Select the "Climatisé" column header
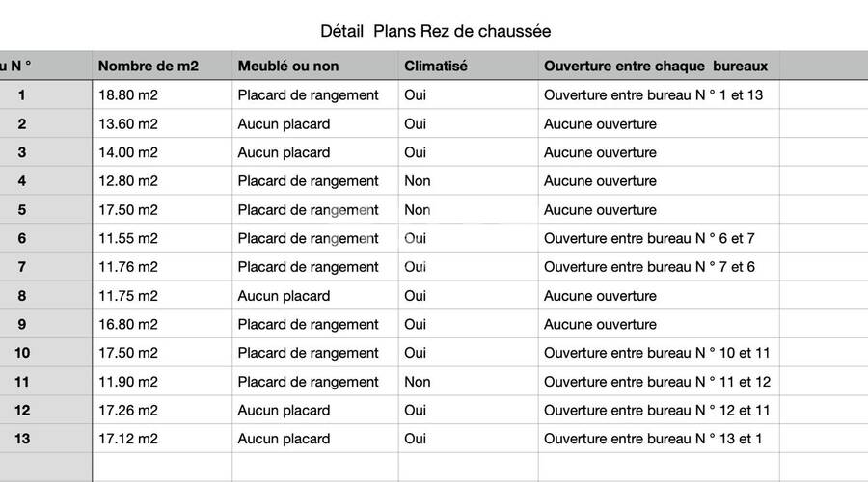Image resolution: width=868 pixels, height=482 pixels. pyautogui.click(x=436, y=66)
